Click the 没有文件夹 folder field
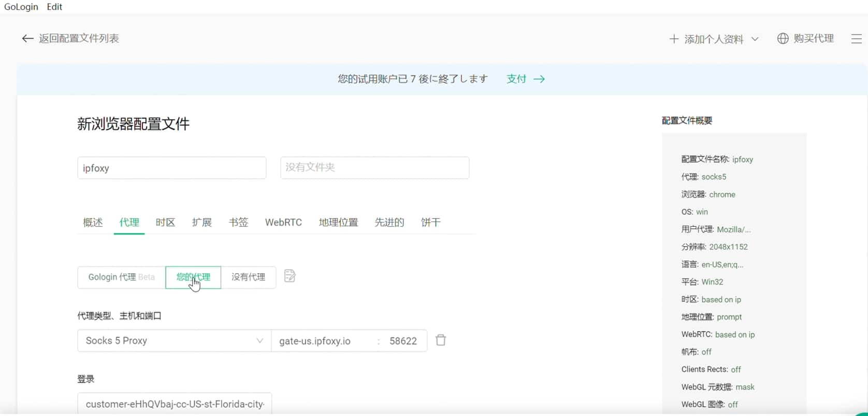 point(375,168)
